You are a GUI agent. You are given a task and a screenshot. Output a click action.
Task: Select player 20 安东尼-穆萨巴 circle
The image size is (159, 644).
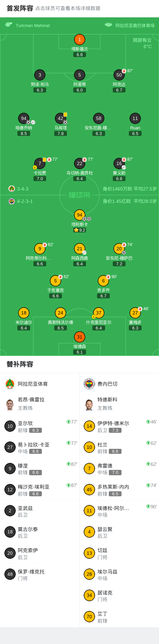119,249
